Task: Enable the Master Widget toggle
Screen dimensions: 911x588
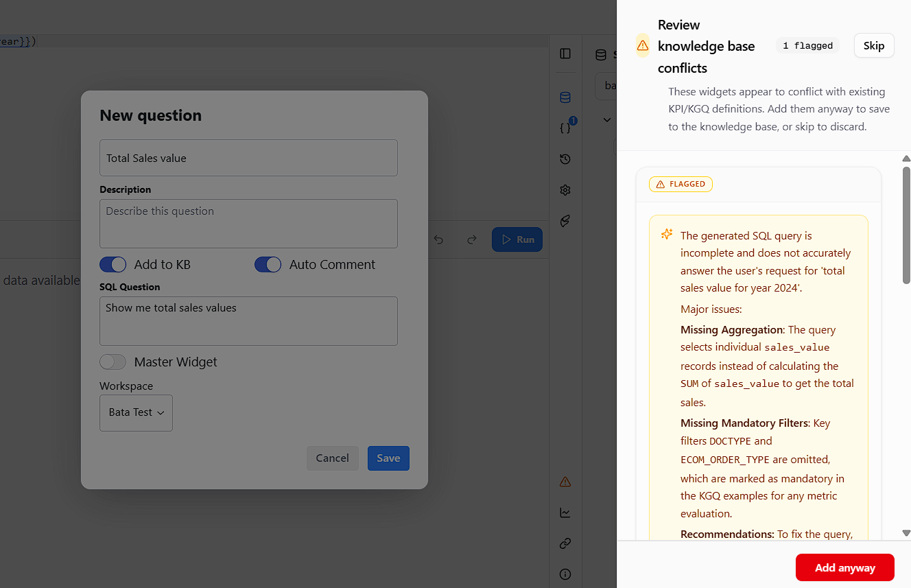Action: 113,362
